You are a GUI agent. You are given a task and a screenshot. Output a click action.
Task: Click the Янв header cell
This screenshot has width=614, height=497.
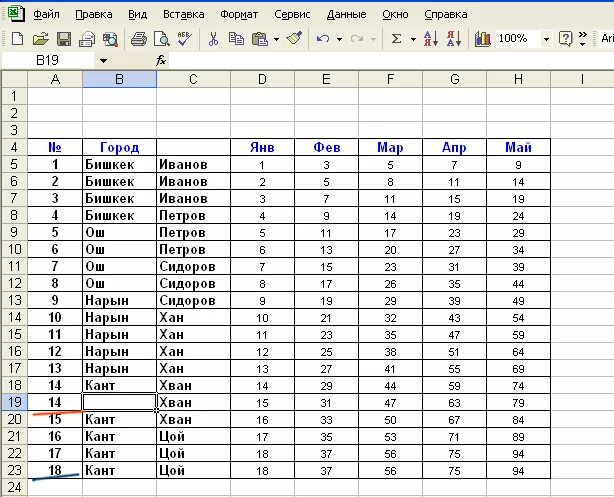pyautogui.click(x=262, y=147)
